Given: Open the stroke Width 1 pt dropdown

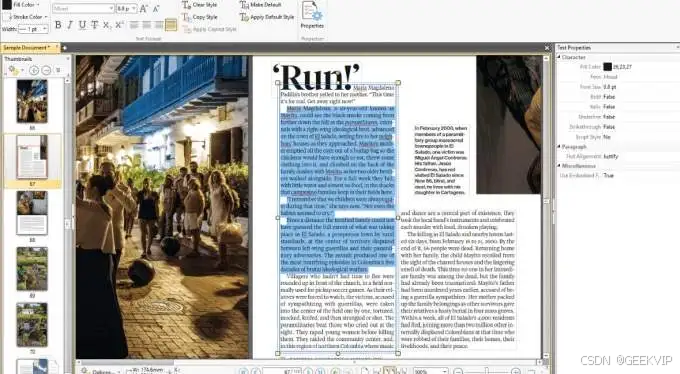Looking at the screenshot, I should coord(33,29).
